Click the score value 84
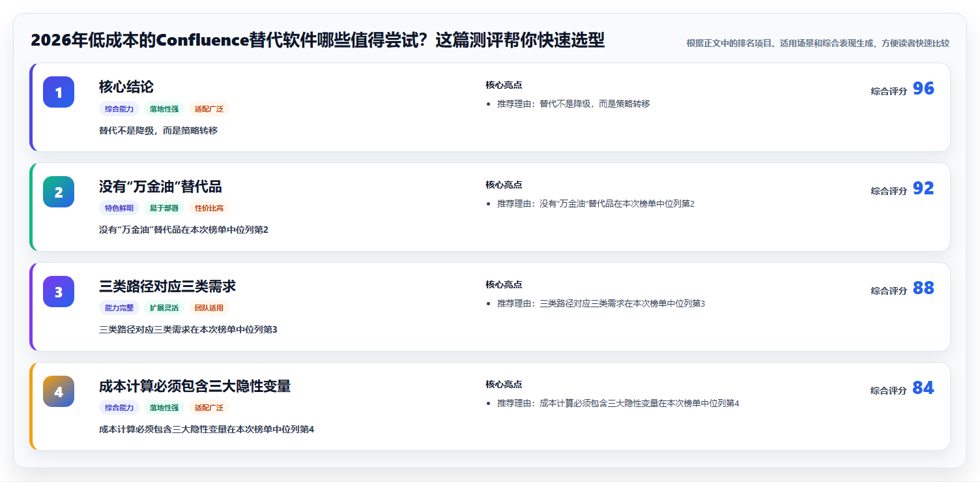This screenshot has height=482, width=980. point(923,388)
